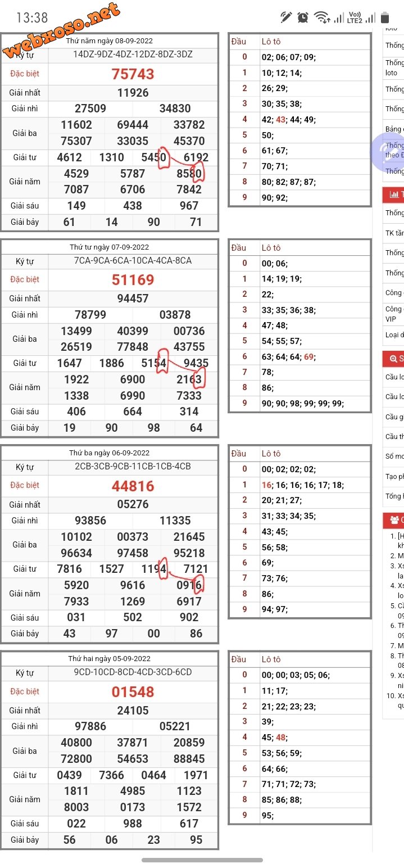Tap third prize number 54653
This screenshot has width=404, height=868.
pos(133,758)
